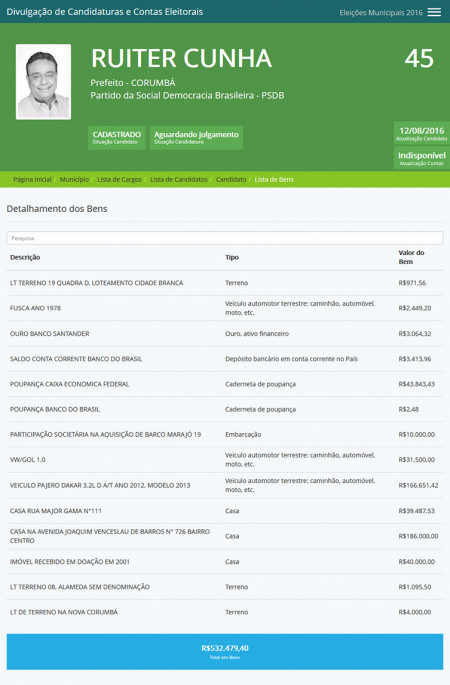Select POUPANÇA CAIXA ECONOMICA FEDERAL row
The width and height of the screenshot is (450, 685).
[x=225, y=384]
